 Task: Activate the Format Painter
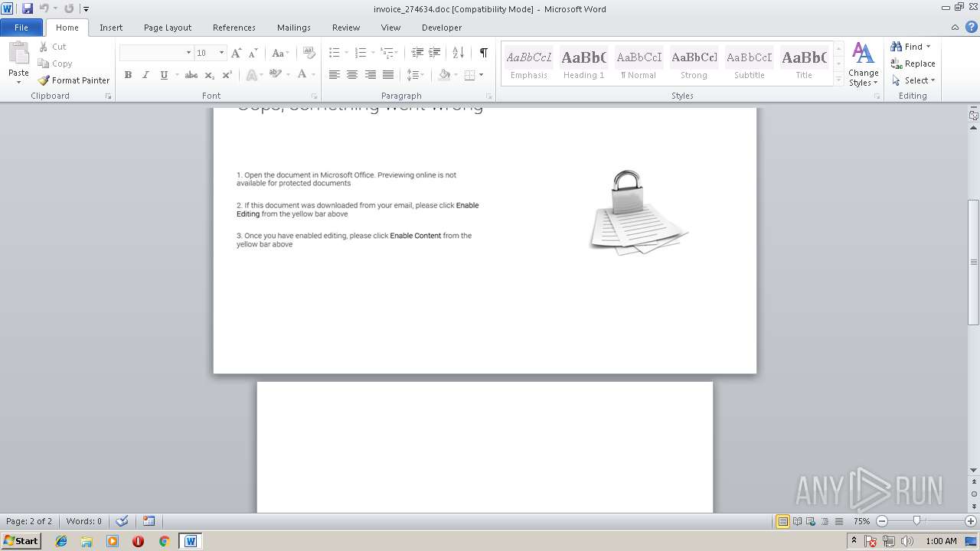click(74, 80)
